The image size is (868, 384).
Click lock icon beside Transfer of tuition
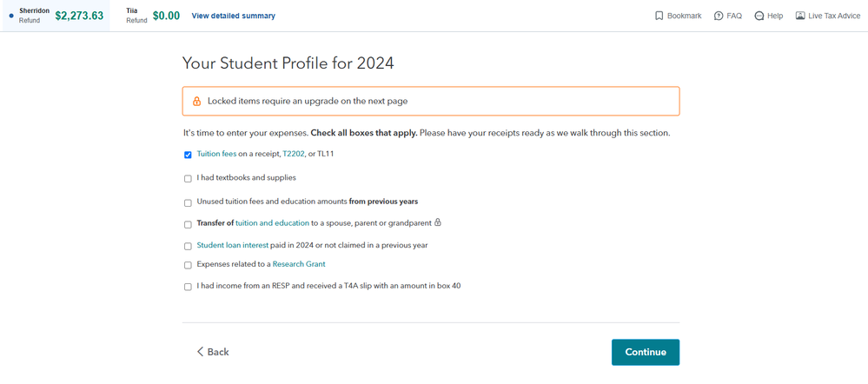pyautogui.click(x=438, y=222)
